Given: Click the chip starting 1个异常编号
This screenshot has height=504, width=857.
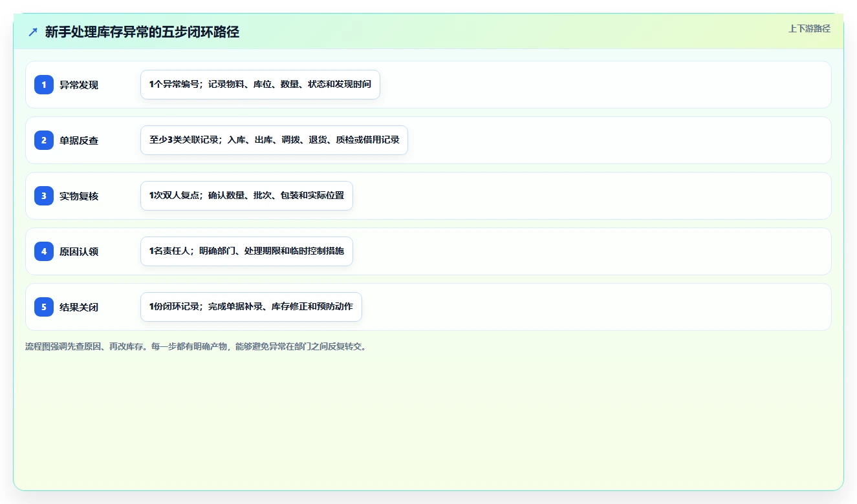Looking at the screenshot, I should 260,85.
